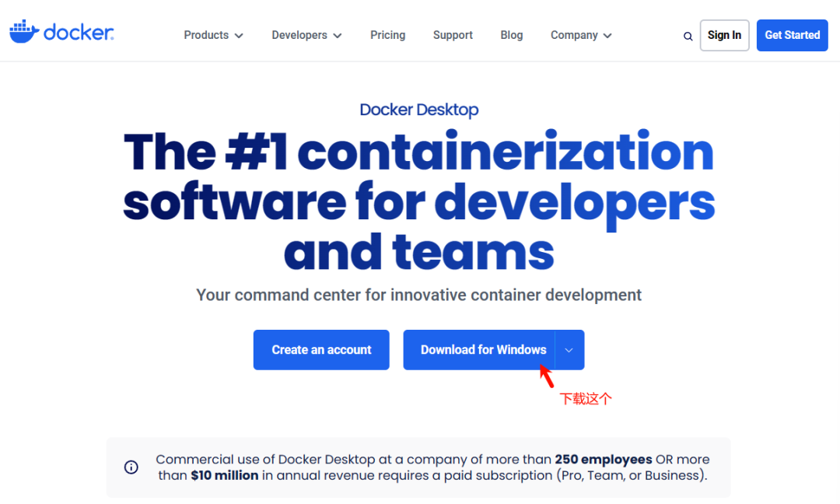Click the '250 employees' bold text
This screenshot has height=504, width=840.
tap(604, 460)
